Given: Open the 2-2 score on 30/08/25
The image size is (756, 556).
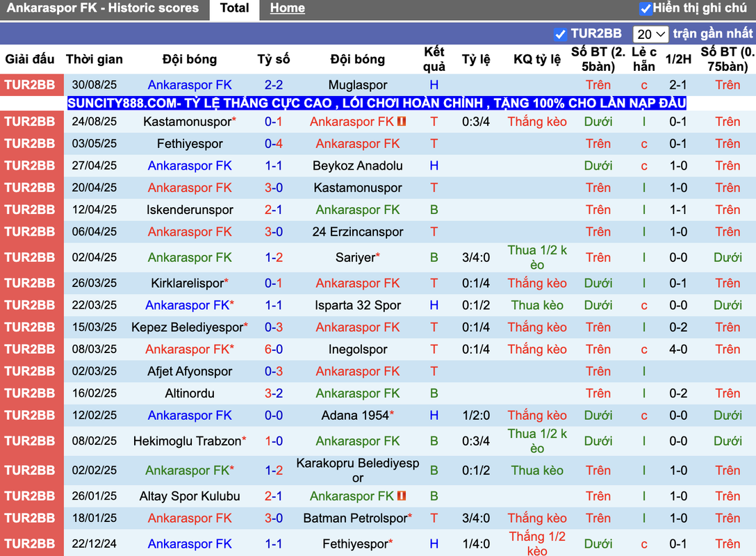Looking at the screenshot, I should 273,85.
